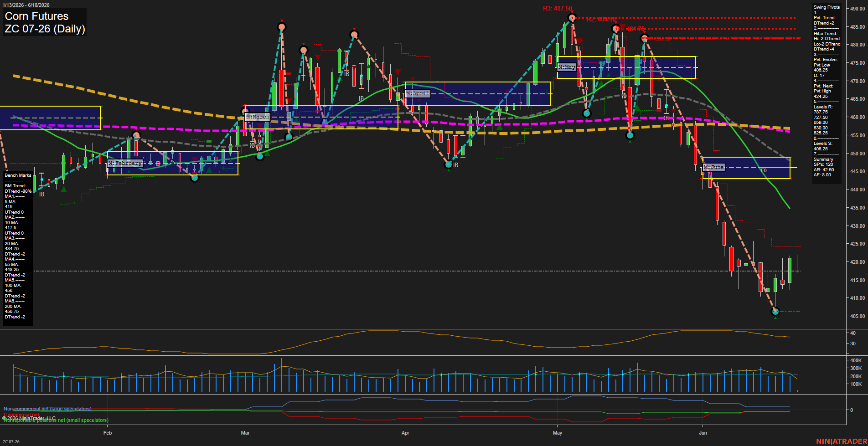The height and width of the screenshot is (446, 868).
Task: Click the 5 MA: entry in Bench Marks
Action: tap(10, 201)
